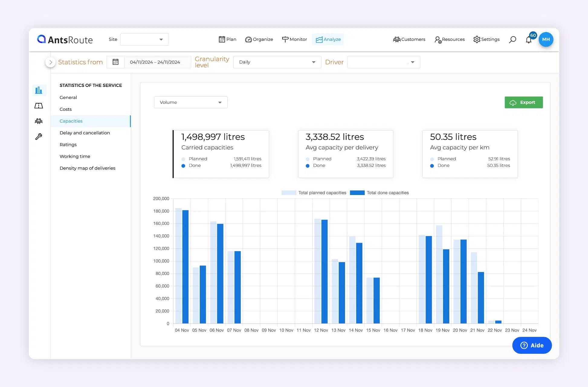Open the Site selector dropdown
The image size is (588, 387).
click(x=144, y=39)
